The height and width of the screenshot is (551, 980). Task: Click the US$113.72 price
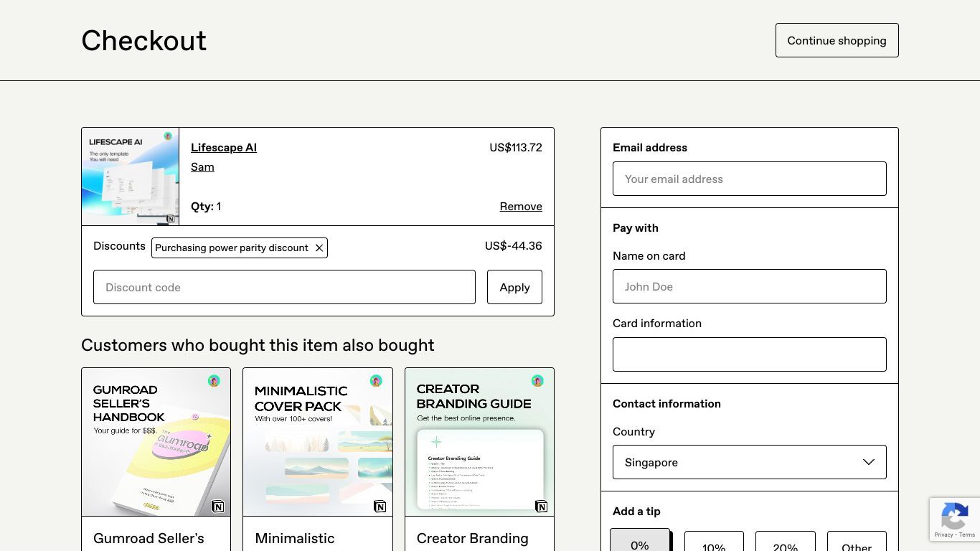[x=516, y=148]
